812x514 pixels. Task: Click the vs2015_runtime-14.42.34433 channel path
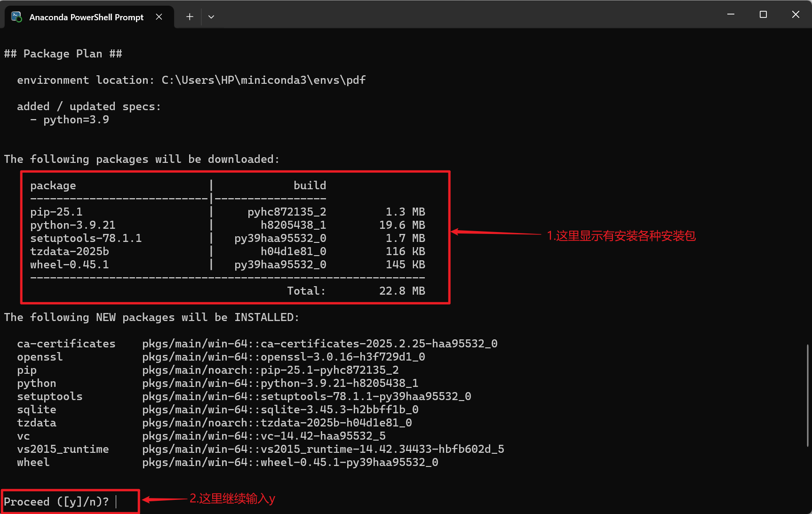[x=323, y=449]
